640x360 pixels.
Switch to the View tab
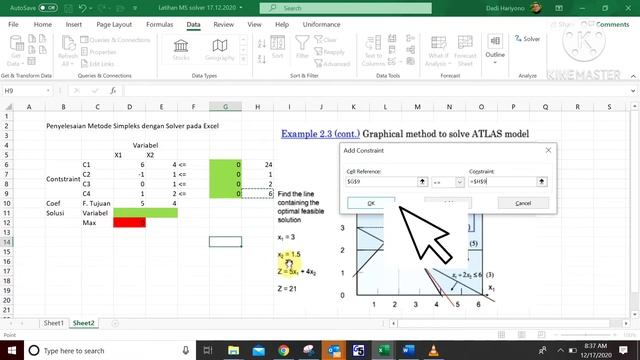(254, 24)
